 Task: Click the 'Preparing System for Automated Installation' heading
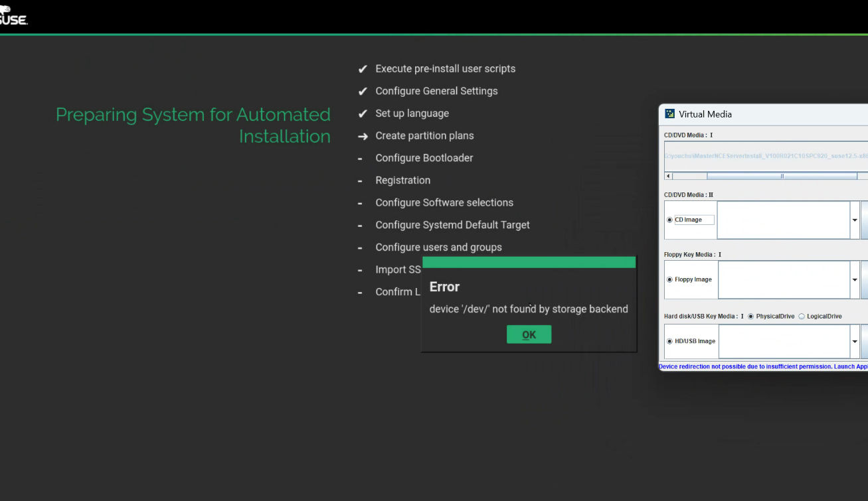[193, 125]
